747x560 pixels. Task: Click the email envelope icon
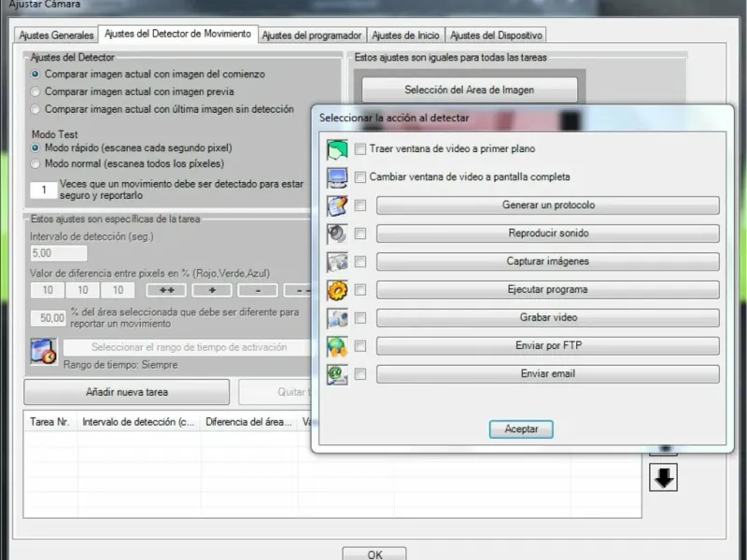pos(337,374)
